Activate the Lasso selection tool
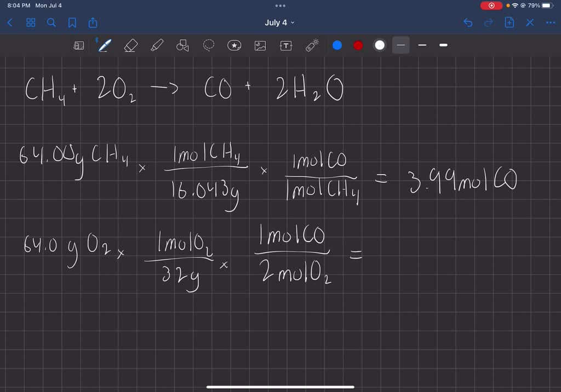 [208, 45]
